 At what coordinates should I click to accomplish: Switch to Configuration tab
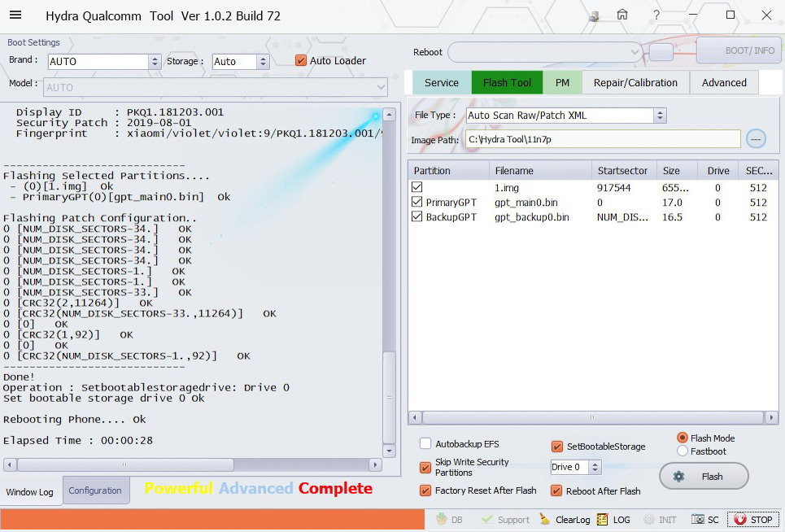[95, 491]
